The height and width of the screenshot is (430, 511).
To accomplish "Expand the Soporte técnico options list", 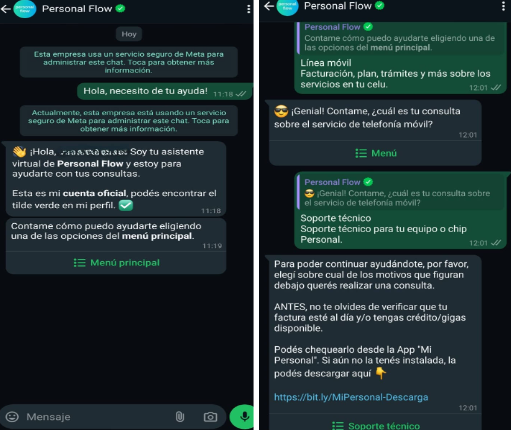I will [x=375, y=425].
